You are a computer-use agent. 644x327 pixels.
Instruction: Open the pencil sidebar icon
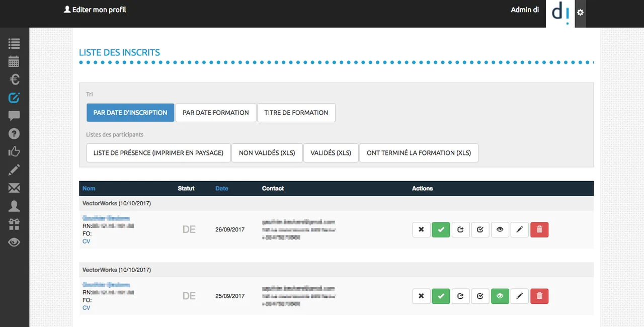click(14, 170)
